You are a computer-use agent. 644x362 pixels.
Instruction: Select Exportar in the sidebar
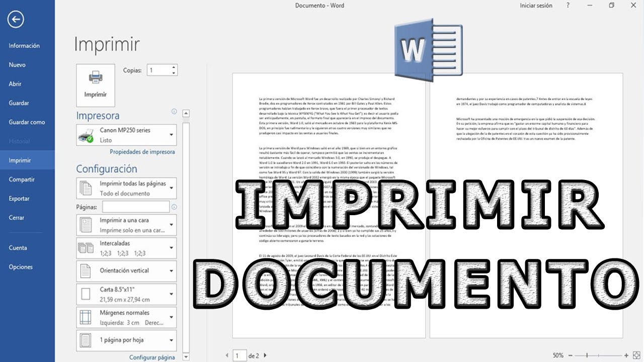(x=19, y=199)
